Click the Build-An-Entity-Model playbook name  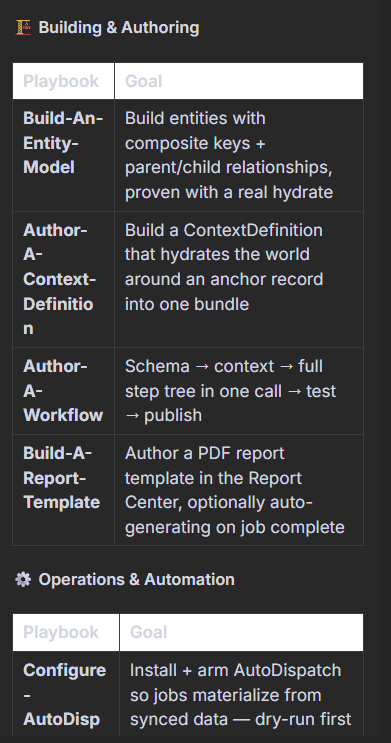pos(63,143)
